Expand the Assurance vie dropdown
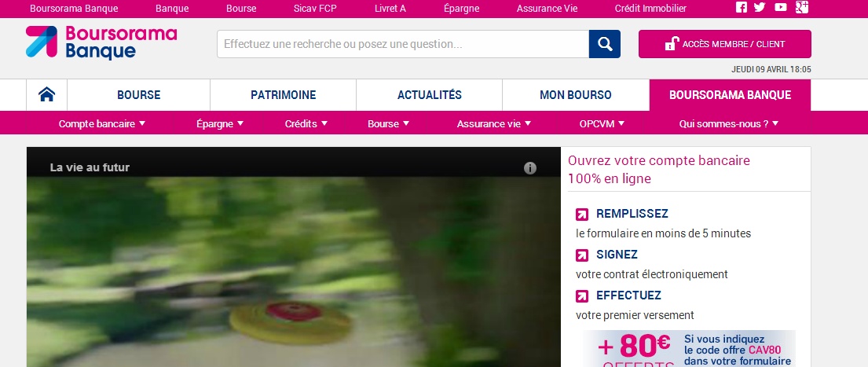 click(x=494, y=123)
